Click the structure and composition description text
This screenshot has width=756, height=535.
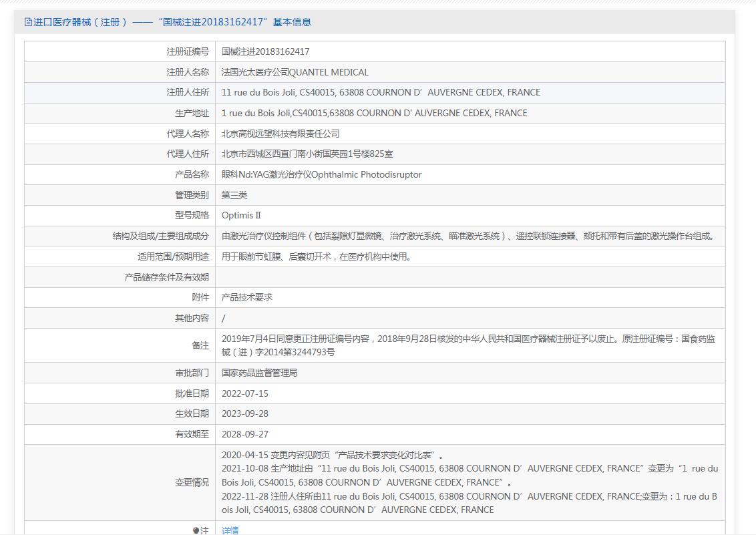[x=468, y=236]
